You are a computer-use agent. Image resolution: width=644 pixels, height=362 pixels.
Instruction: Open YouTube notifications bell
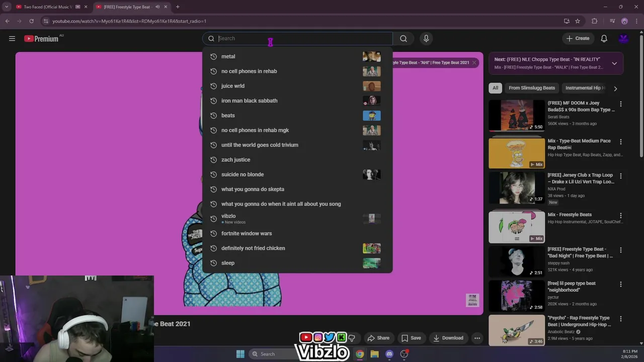point(604,39)
